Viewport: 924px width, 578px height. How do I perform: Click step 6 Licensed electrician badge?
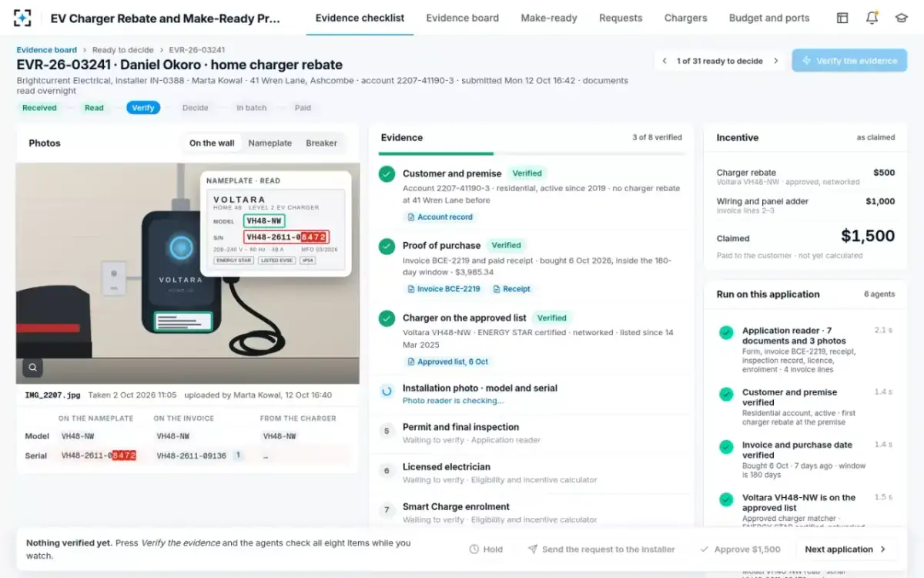387,471
